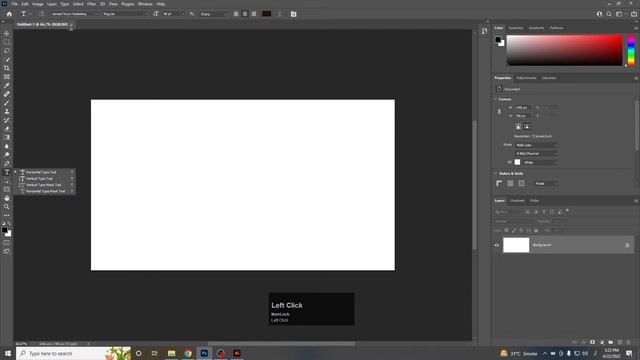Toggle guides icon in Rulers & Grids
Image resolution: width=640 pixels, height=360 pixels.
point(521,184)
